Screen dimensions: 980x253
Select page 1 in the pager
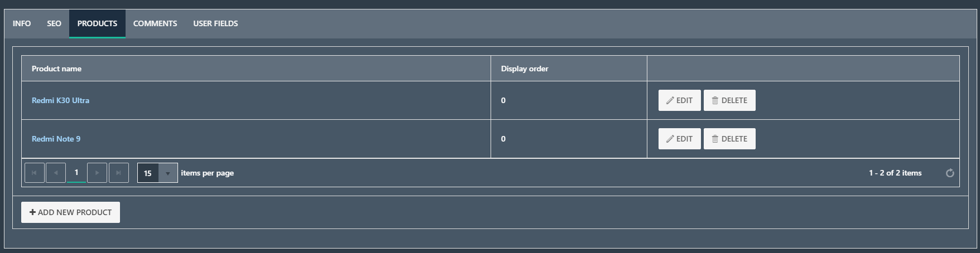tap(76, 173)
